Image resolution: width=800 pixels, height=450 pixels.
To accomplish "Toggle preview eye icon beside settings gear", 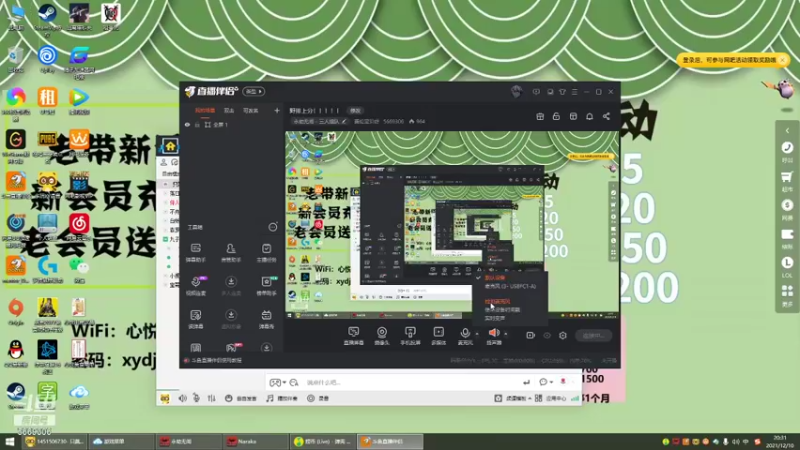I will 547,335.
